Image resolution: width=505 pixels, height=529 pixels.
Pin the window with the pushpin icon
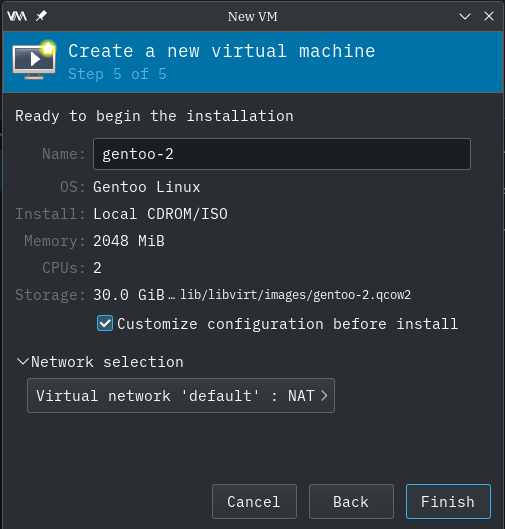41,16
